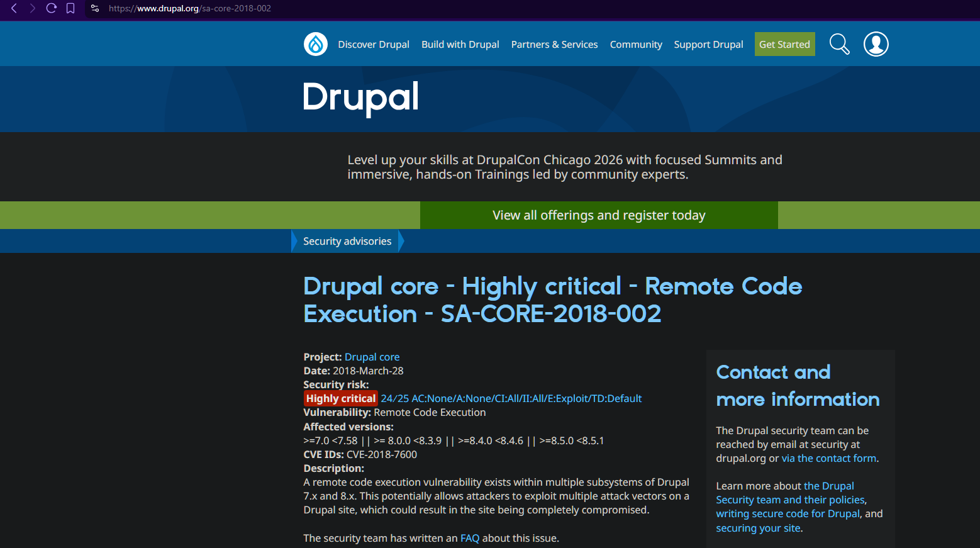Screen dimensions: 980x548
Task: Click the Remote Code Execution vulnerability text
Action: click(430, 412)
